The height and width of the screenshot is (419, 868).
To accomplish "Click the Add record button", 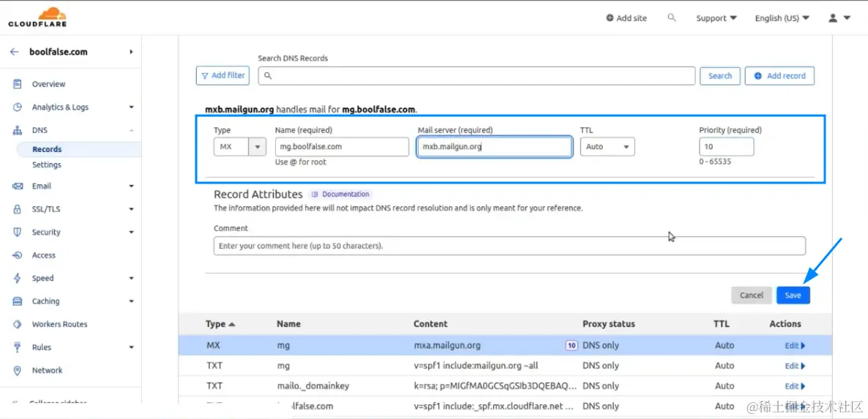I will pos(779,76).
